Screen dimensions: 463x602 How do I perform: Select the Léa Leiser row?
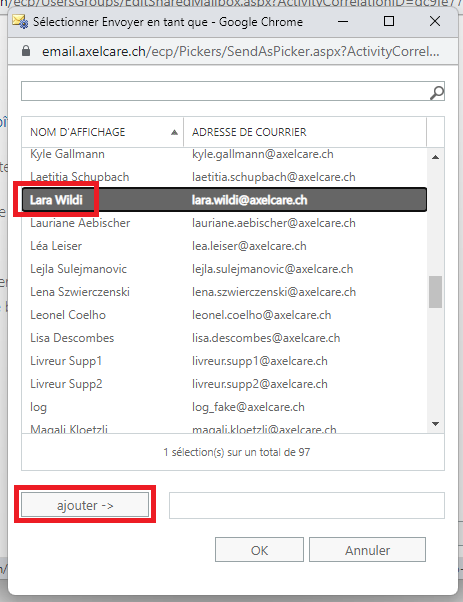click(x=224, y=246)
